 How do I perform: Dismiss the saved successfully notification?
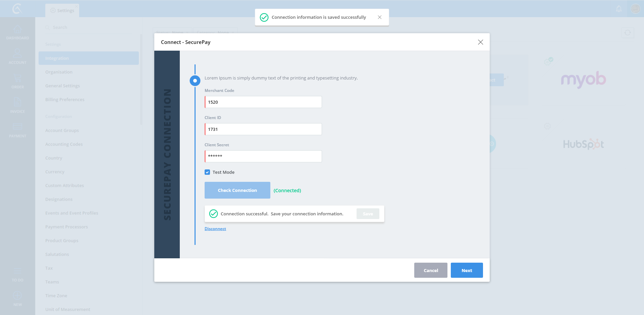(x=380, y=17)
